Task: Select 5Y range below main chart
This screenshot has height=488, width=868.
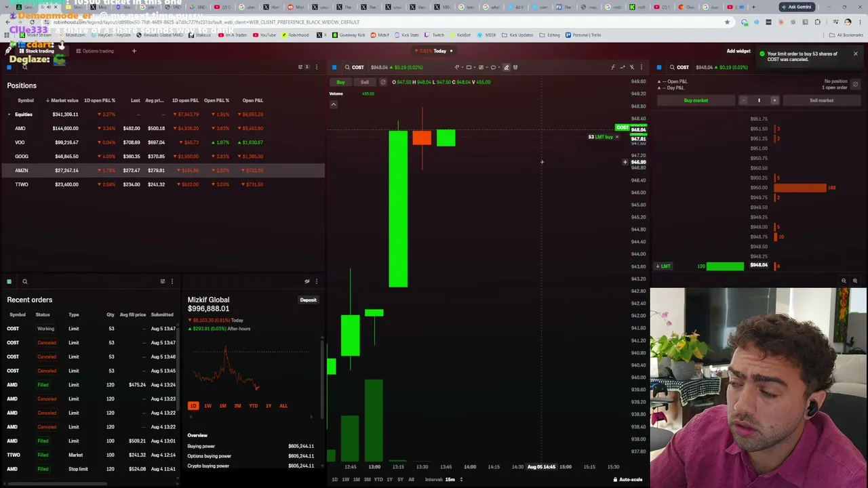Action: click(x=400, y=480)
